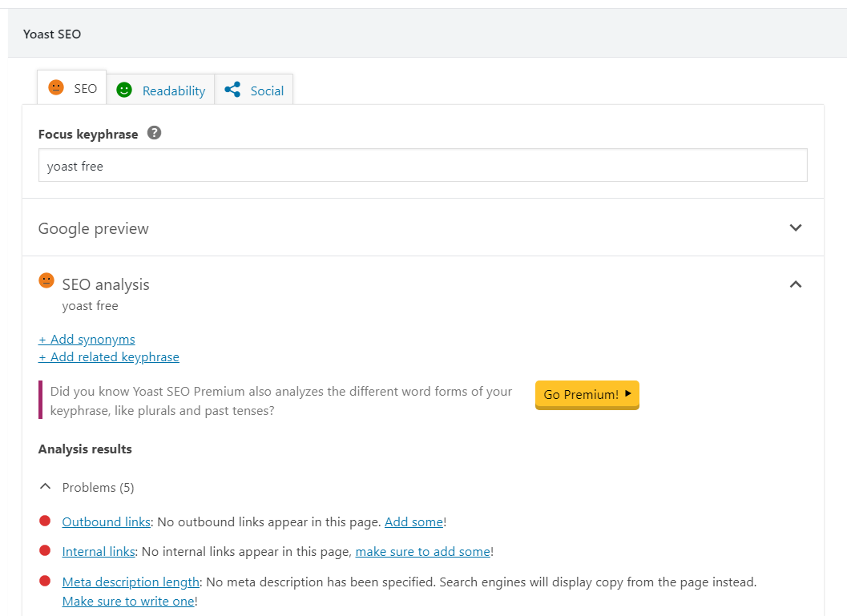
Task: Click the Go Premium! button
Action: 587,395
